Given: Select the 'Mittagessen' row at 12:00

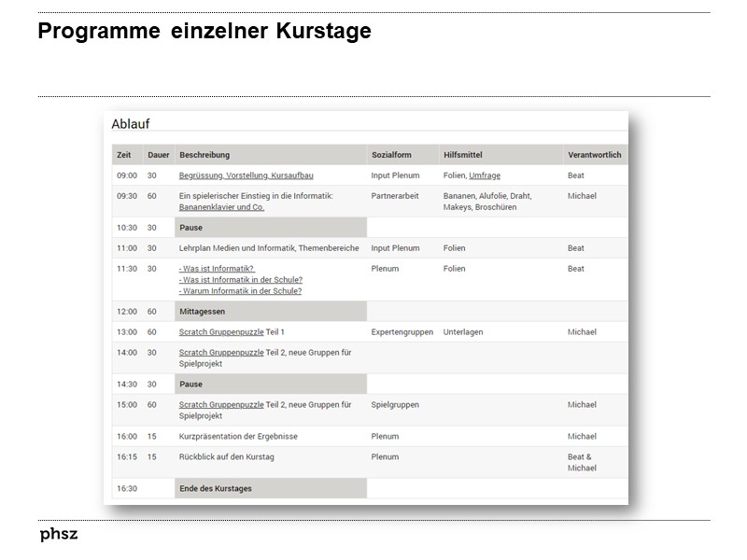Looking at the screenshot, I should point(204,311).
